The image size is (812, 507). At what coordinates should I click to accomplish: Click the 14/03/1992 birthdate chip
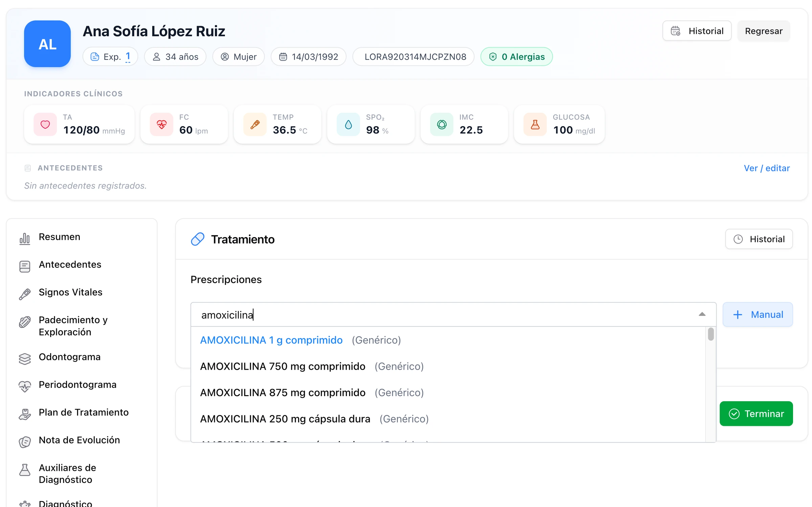click(308, 56)
